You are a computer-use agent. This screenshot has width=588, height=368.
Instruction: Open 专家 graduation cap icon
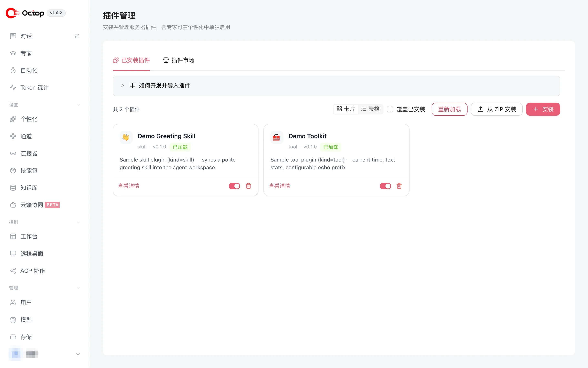pos(13,53)
